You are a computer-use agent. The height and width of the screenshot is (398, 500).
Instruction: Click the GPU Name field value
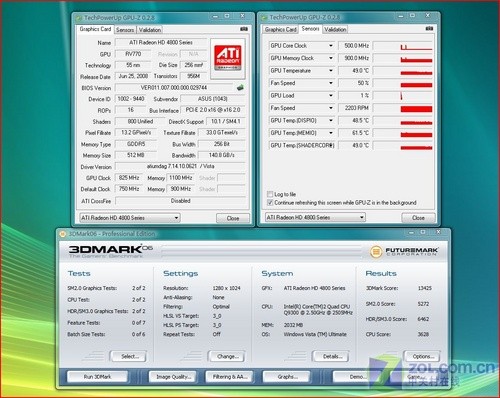pos(161,43)
